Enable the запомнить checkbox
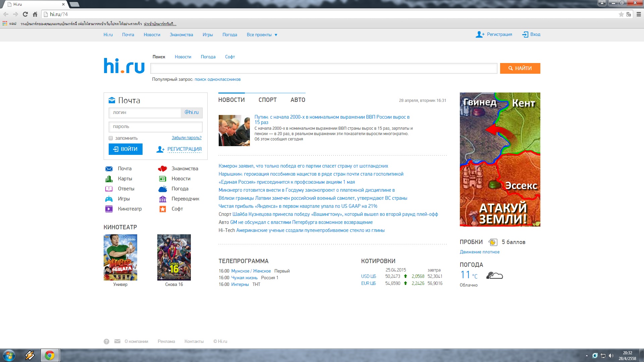This screenshot has height=362, width=644. coord(111,138)
